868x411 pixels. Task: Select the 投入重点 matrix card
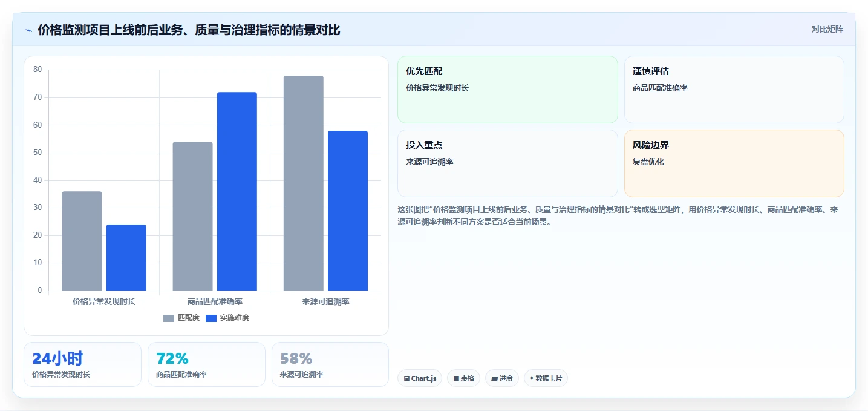coord(507,163)
